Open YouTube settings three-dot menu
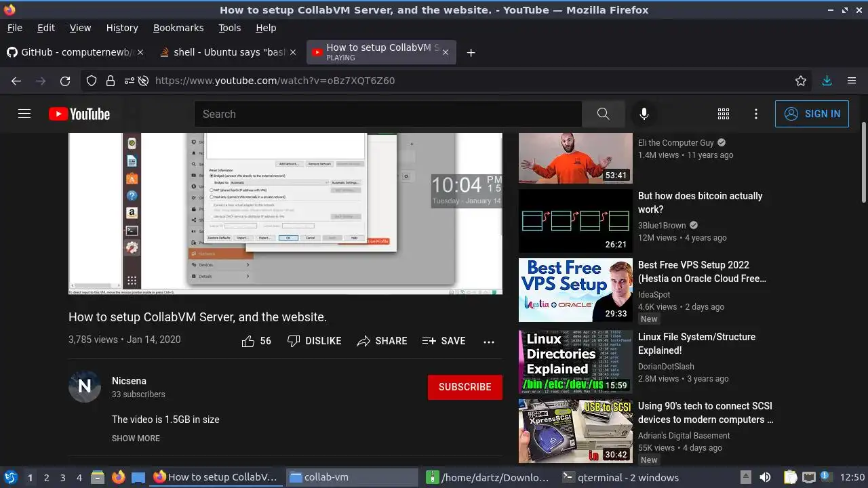The height and width of the screenshot is (488, 868). (756, 114)
